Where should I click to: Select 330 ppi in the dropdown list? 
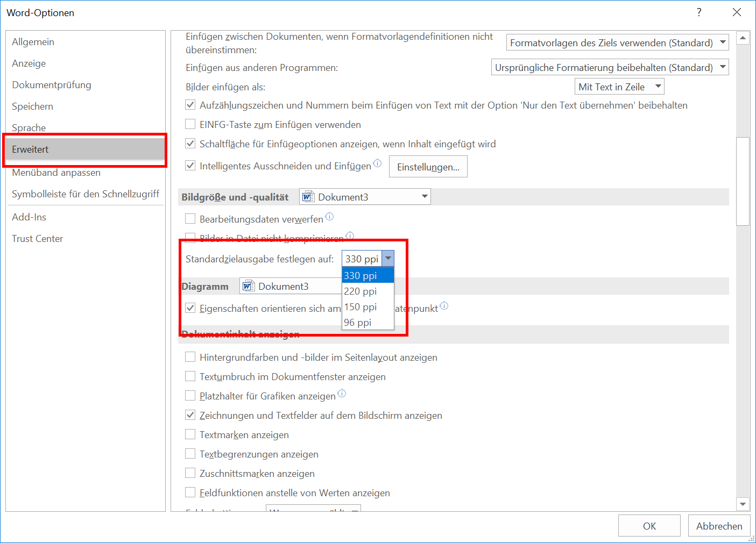click(x=368, y=275)
